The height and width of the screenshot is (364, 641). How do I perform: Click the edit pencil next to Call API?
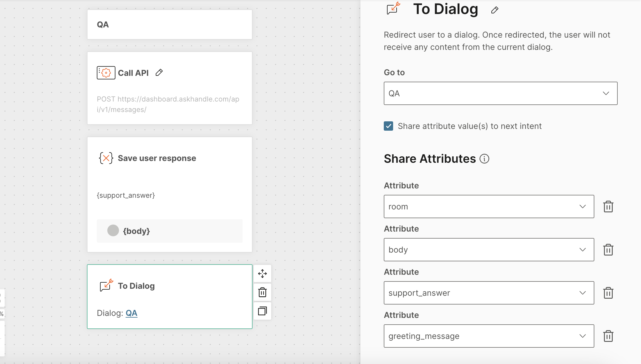coord(159,72)
